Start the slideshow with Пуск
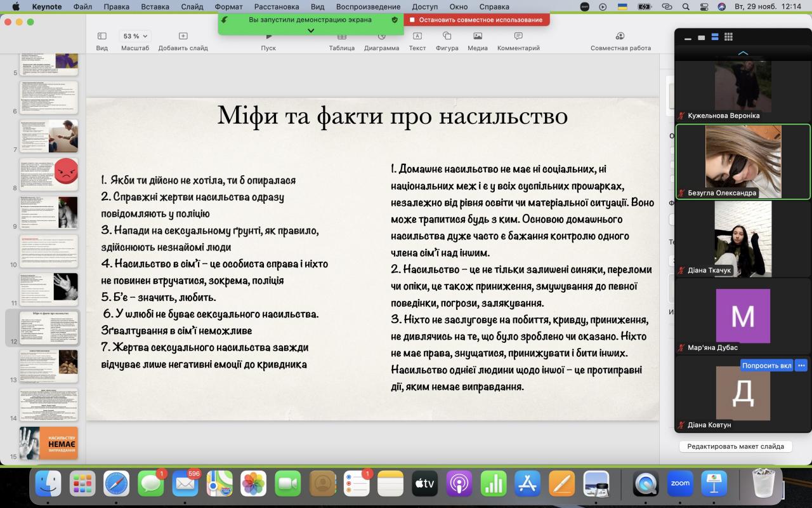 pos(268,37)
